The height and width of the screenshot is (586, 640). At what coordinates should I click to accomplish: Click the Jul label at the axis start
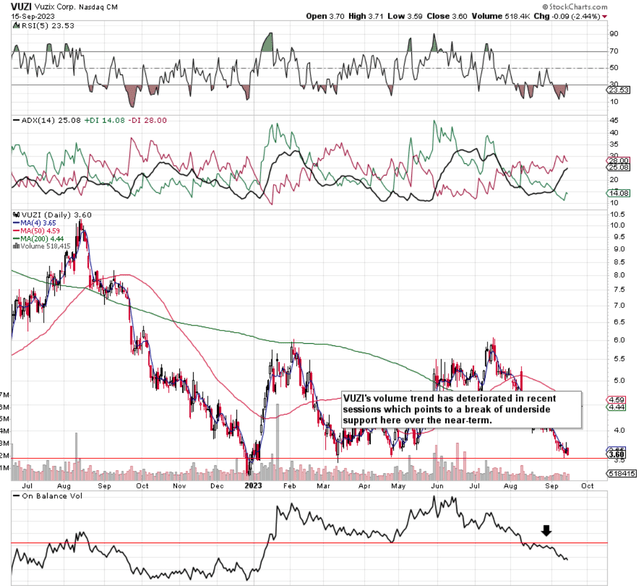27,486
